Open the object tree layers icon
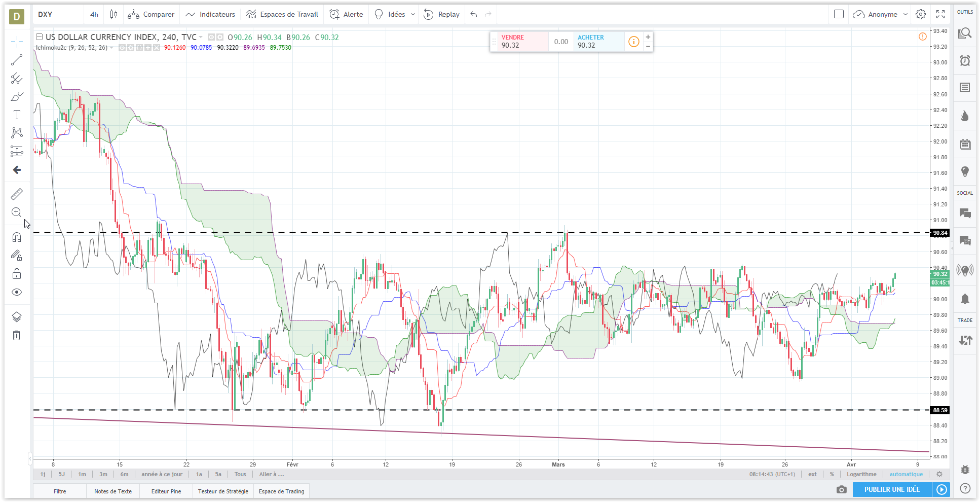980x502 pixels. tap(17, 317)
